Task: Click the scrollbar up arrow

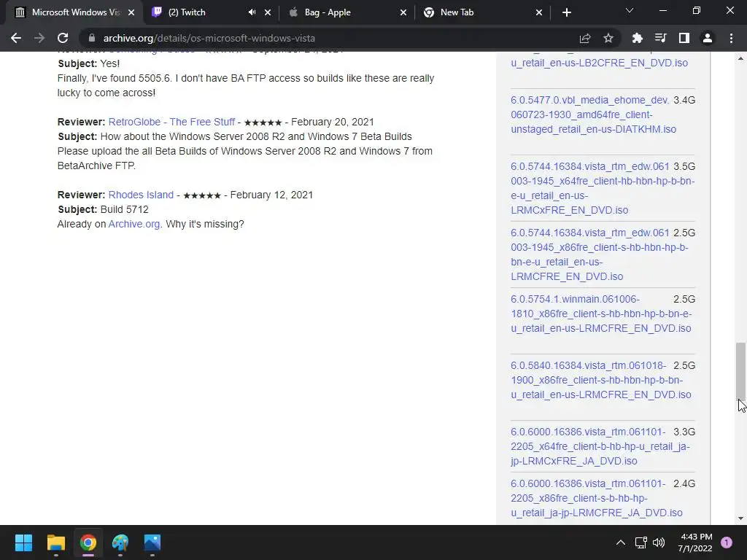Action: point(740,58)
